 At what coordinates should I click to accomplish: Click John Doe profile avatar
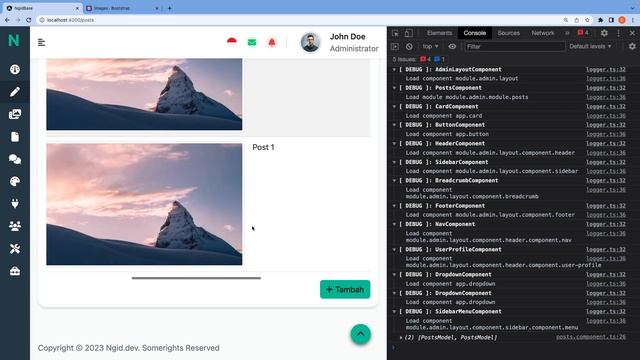(310, 42)
